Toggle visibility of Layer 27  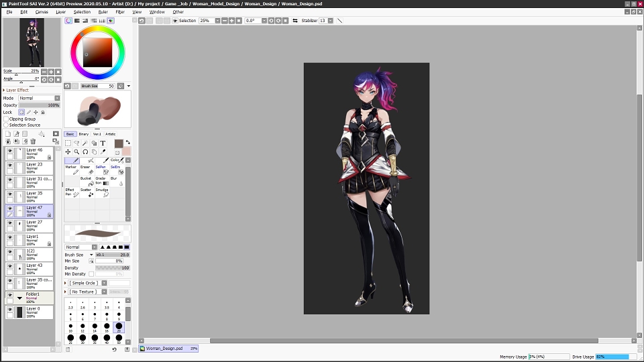pos(10,223)
